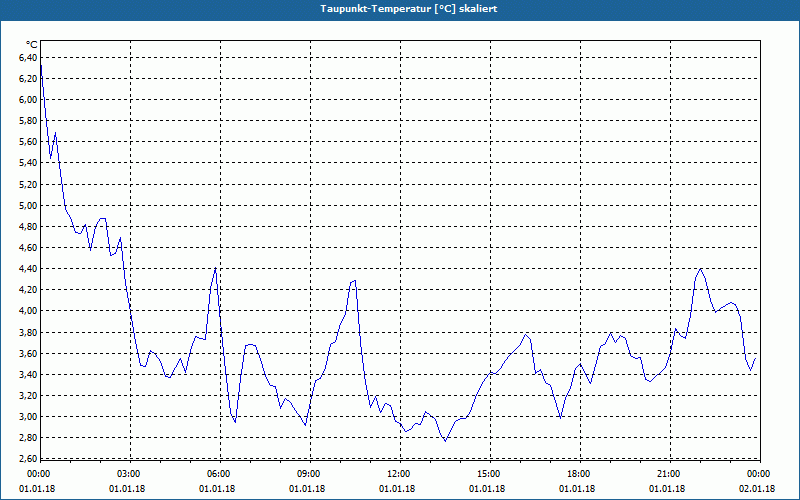Click the '01.01.18' date beneath 03:00
Screen dimensions: 800x500
(127, 489)
